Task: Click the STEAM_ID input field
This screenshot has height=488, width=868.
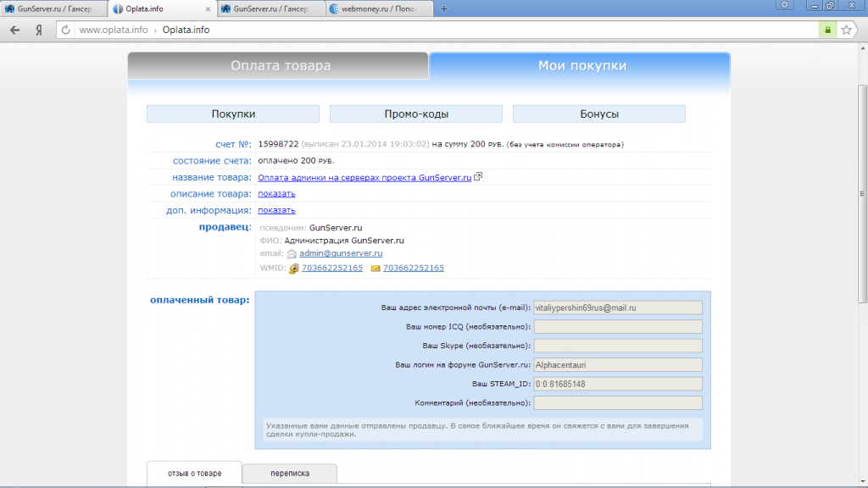Action: click(x=618, y=384)
